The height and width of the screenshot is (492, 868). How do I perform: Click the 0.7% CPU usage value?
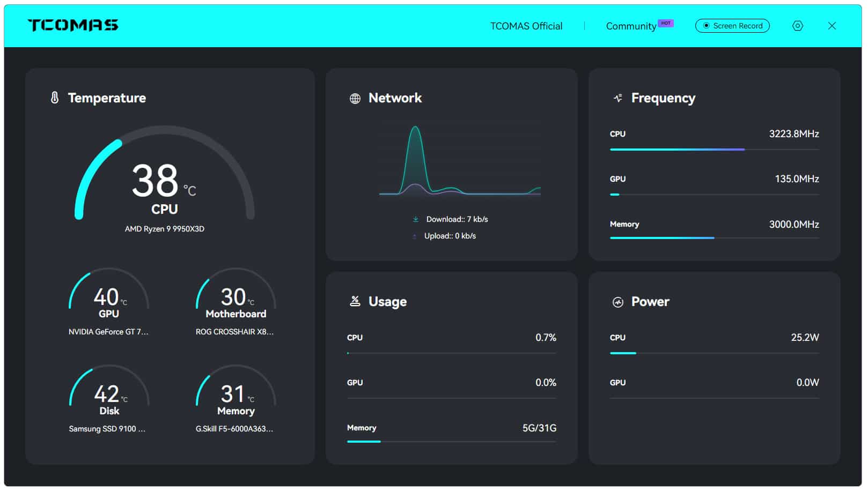546,338
